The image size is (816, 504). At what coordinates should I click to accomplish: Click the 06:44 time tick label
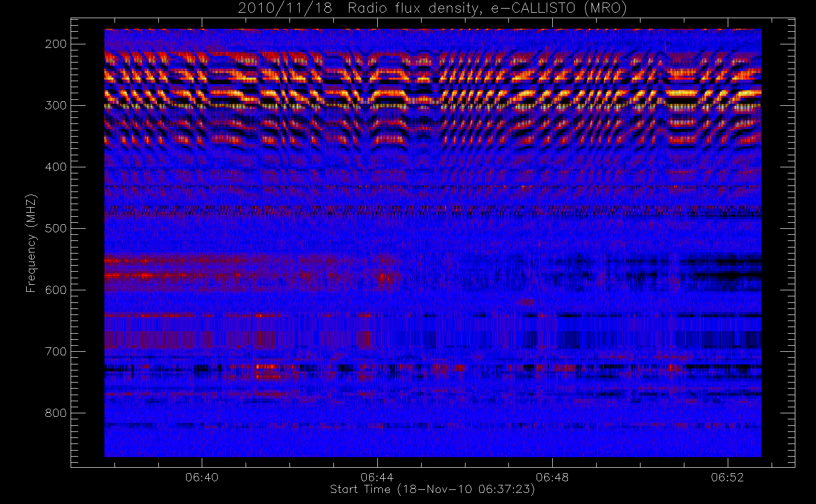377,477
